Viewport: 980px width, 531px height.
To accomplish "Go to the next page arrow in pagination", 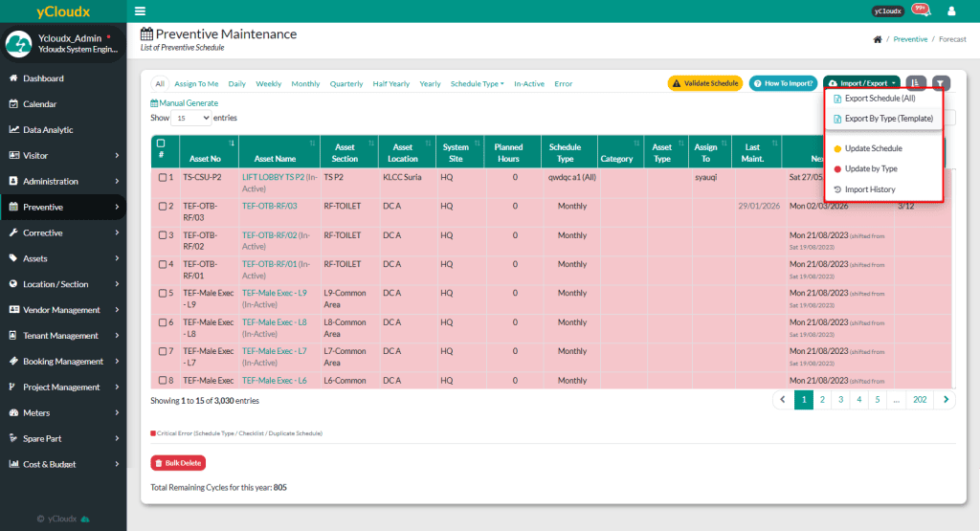I will [x=946, y=400].
